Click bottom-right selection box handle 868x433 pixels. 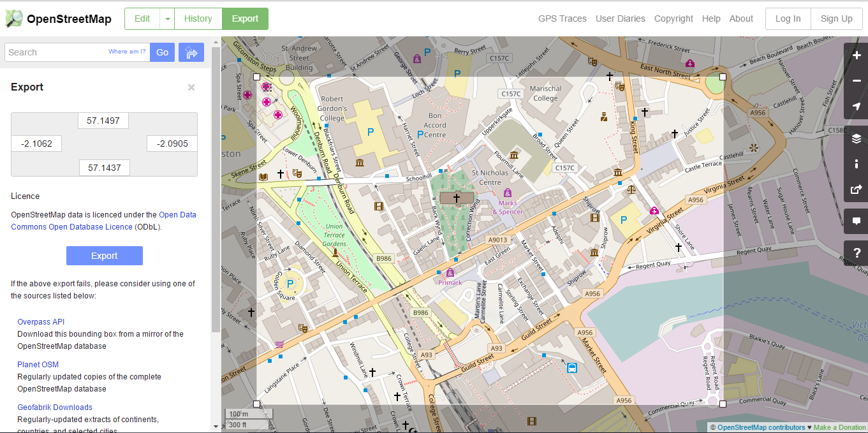(723, 404)
